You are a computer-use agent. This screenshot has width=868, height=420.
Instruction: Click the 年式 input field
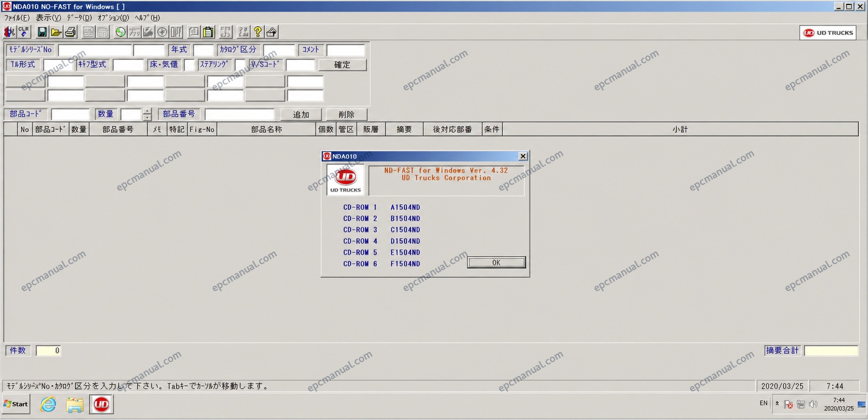203,50
